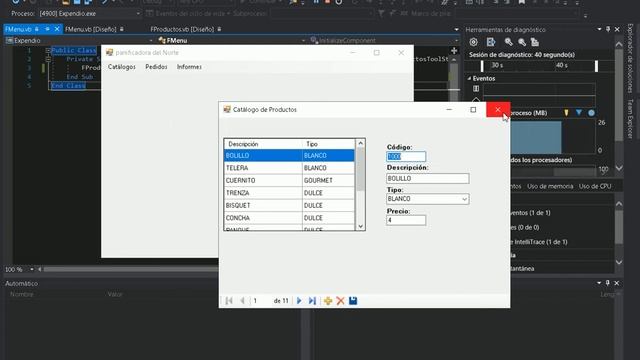Open the editor zoom percentage dropdown
Image resolution: width=640 pixels, height=360 pixels.
pos(32,269)
